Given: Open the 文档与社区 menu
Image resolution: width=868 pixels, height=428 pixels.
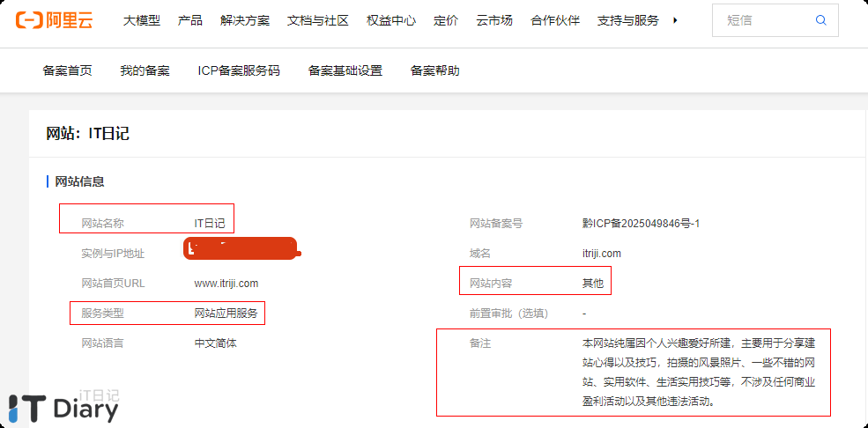Looking at the screenshot, I should (x=318, y=20).
